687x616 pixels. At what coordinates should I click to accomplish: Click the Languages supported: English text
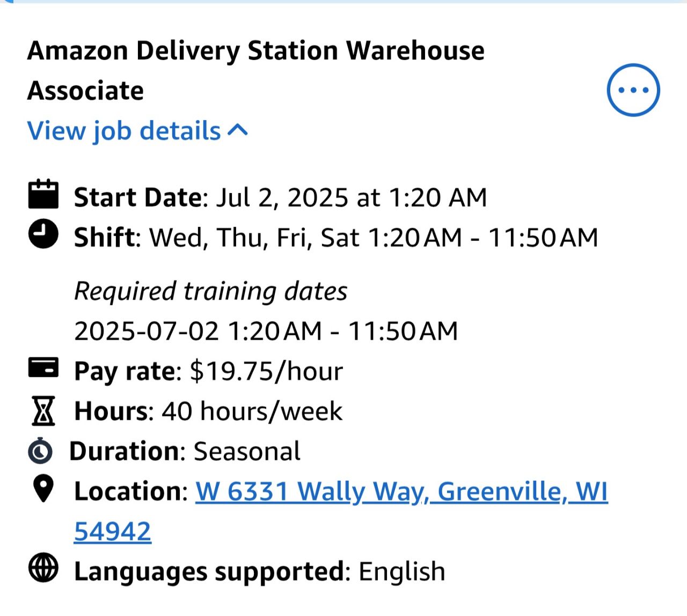coord(260,571)
